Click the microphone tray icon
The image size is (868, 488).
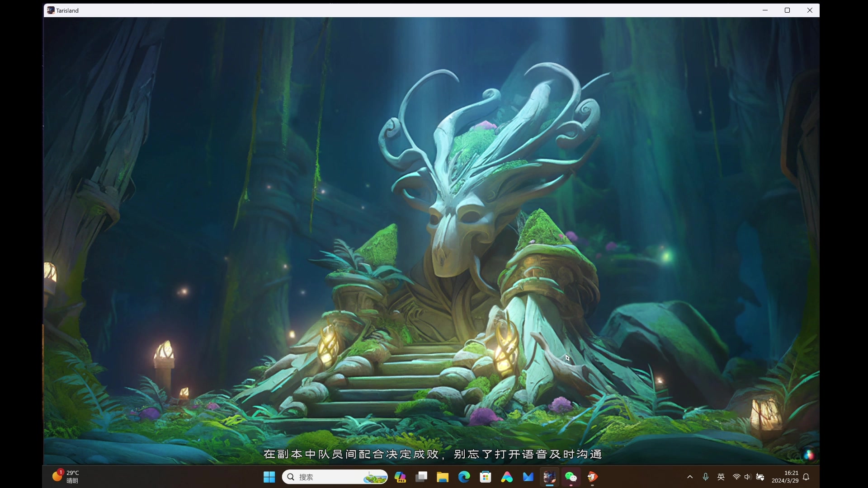pos(705,477)
